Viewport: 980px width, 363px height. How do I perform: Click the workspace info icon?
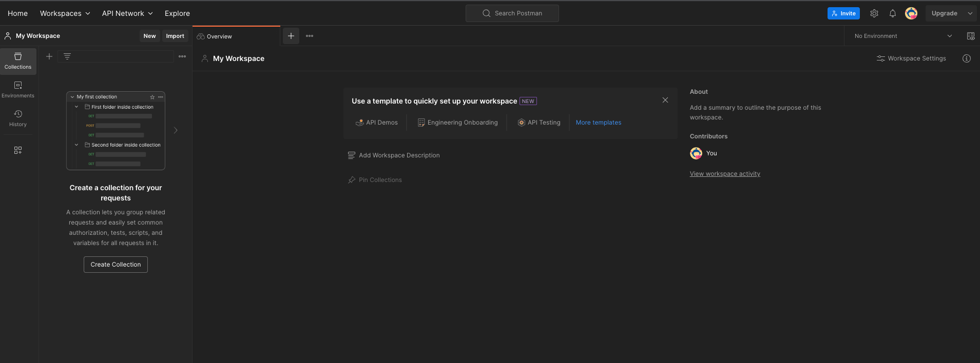click(x=967, y=58)
